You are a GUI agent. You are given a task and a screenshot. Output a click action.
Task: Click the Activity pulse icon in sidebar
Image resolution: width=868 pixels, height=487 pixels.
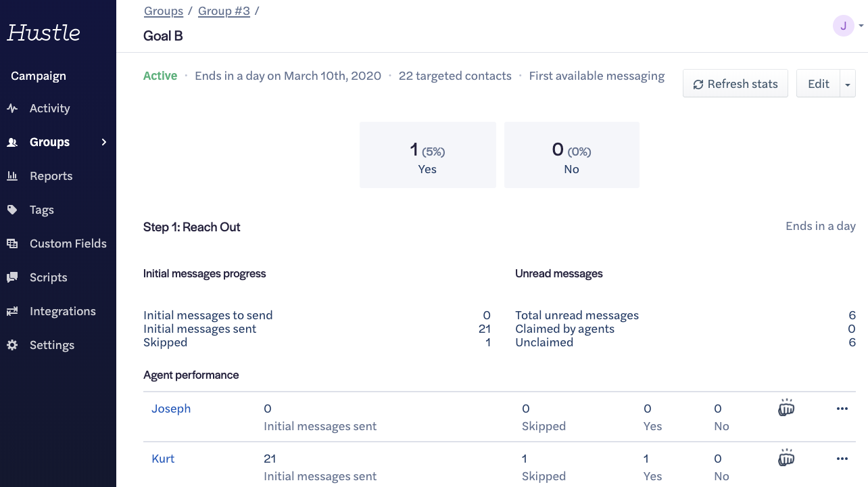point(12,108)
